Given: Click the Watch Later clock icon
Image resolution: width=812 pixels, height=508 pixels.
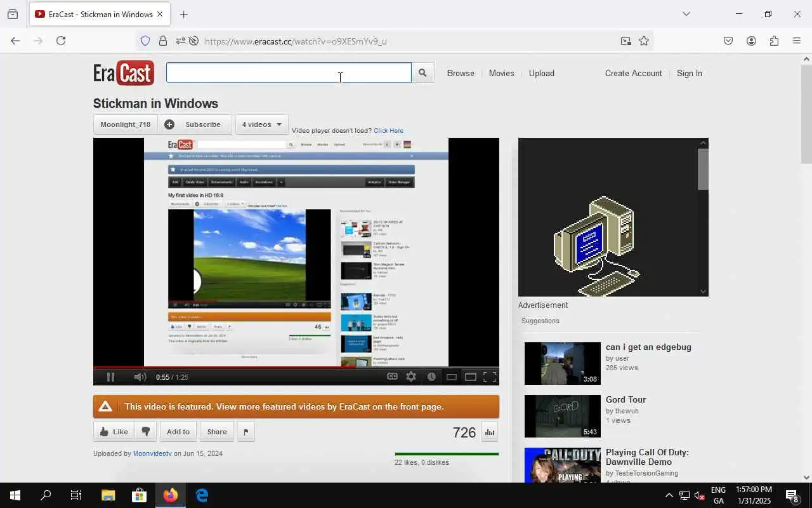Looking at the screenshot, I should click(431, 377).
